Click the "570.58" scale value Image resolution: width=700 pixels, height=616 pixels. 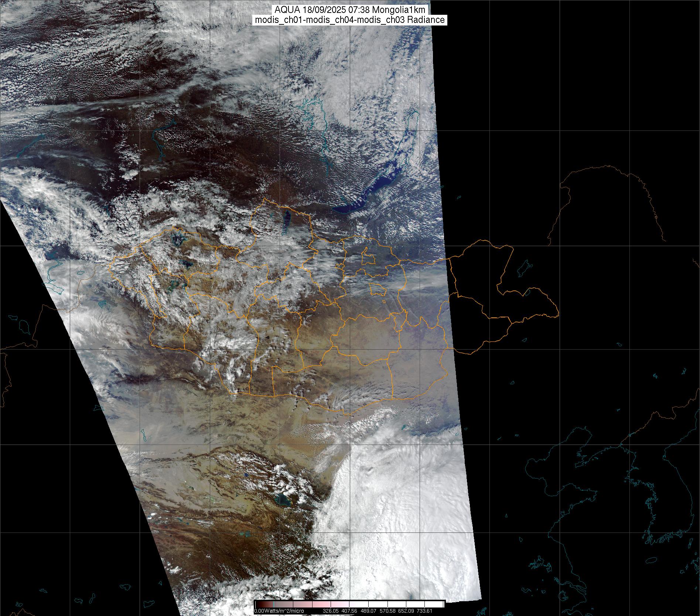pyautogui.click(x=387, y=611)
